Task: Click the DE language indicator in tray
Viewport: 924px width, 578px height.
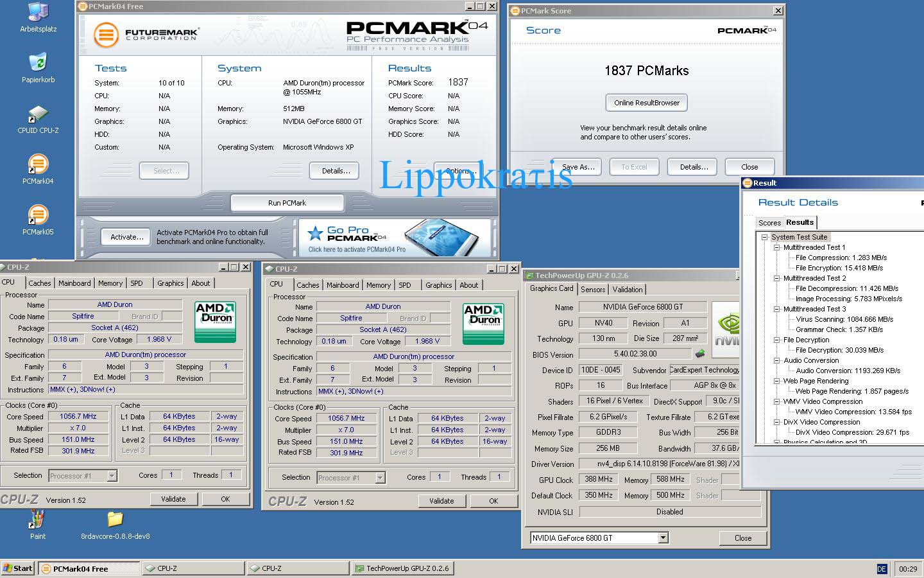Action: [882, 569]
